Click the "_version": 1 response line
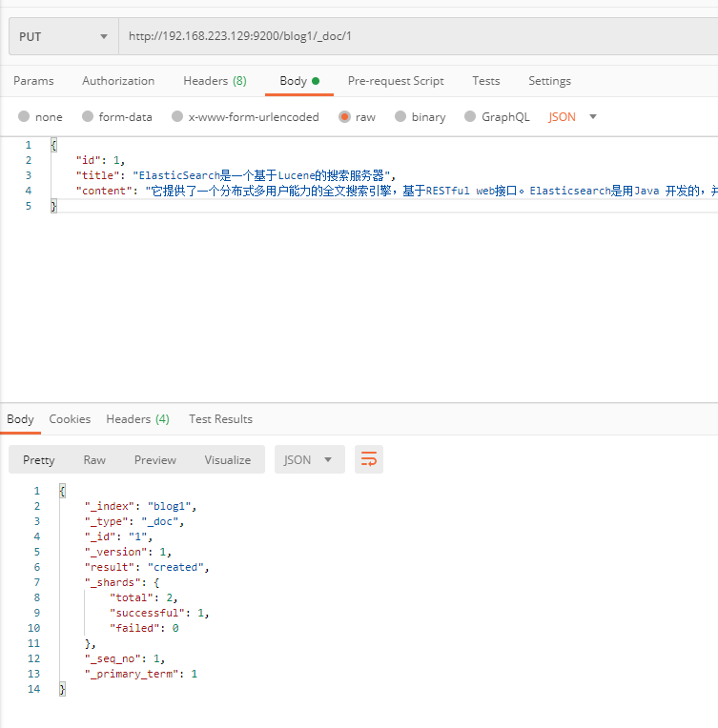The width and height of the screenshot is (718, 728). coord(128,552)
